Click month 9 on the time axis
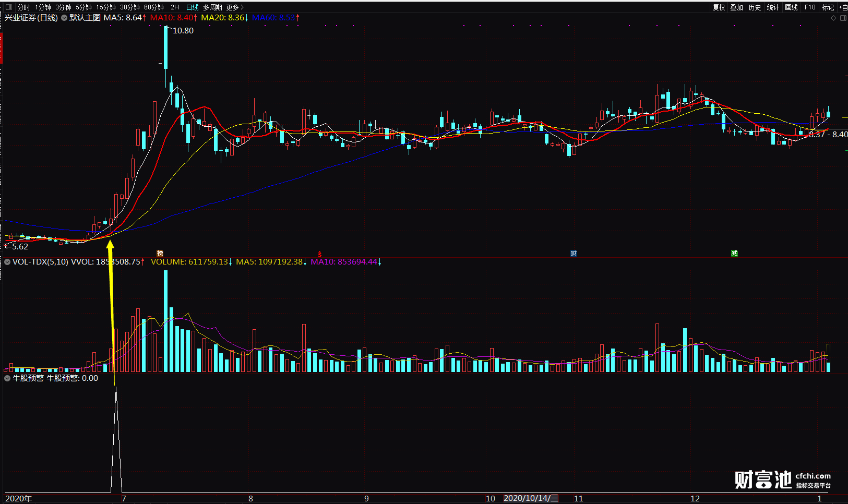The height and width of the screenshot is (504, 848). [367, 498]
